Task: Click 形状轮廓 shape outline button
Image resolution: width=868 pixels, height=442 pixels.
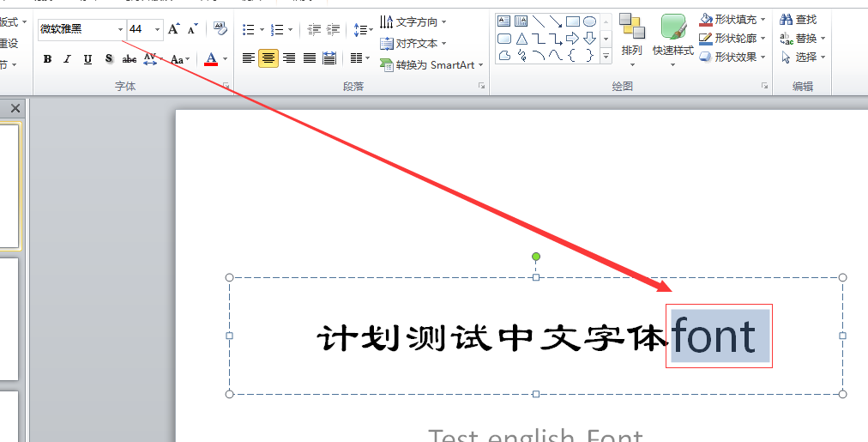Action: [x=727, y=39]
